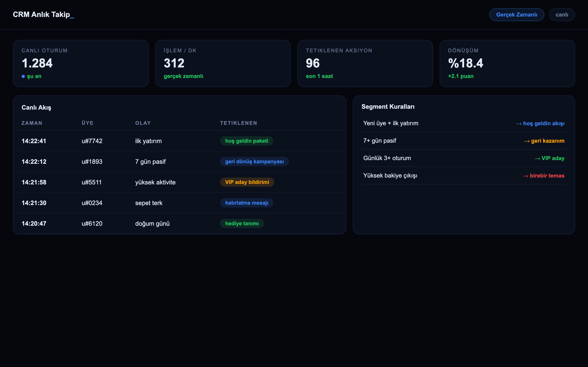Sort by the TETİKLENEN column header
Viewport: 588px width, 367px height.
click(x=239, y=123)
